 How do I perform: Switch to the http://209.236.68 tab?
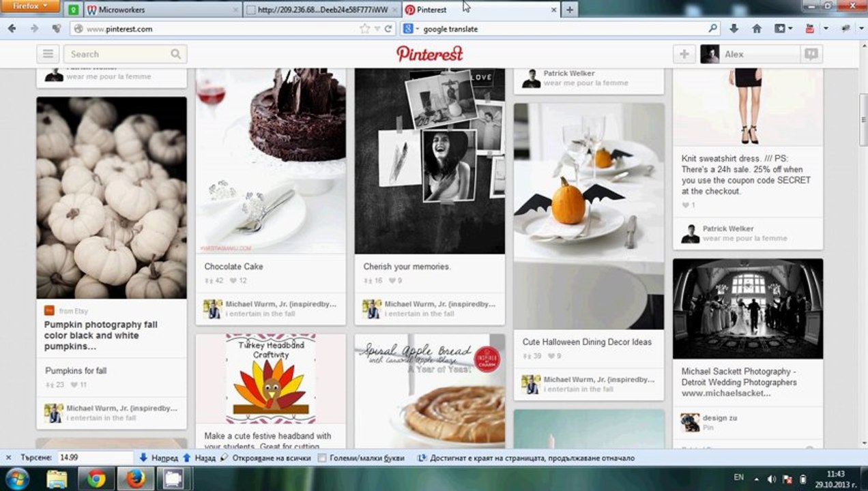coord(321,10)
